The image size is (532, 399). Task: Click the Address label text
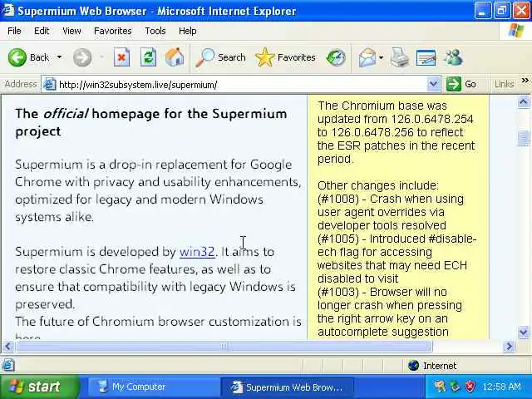click(21, 84)
